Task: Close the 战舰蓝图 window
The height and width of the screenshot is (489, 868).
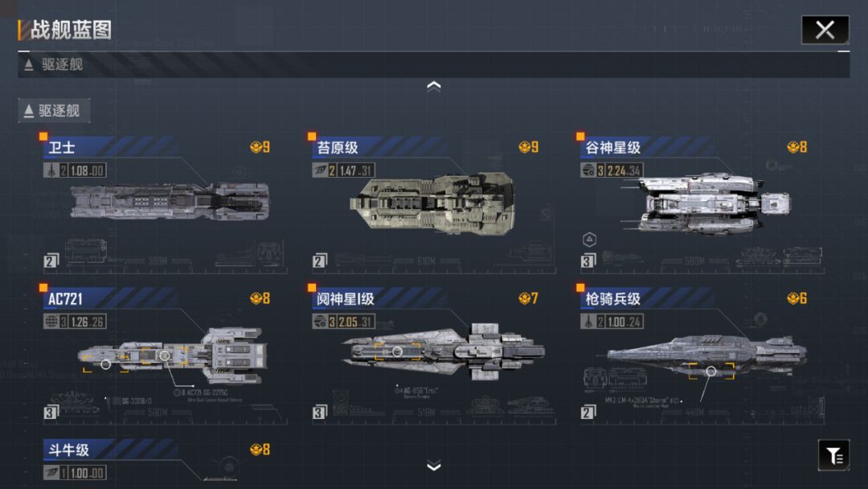Action: 825,30
